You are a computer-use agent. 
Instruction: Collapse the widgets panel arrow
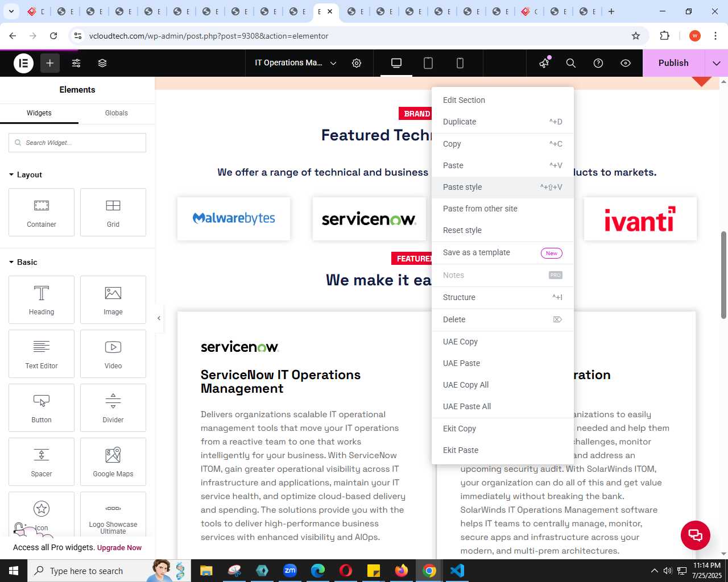(x=159, y=318)
